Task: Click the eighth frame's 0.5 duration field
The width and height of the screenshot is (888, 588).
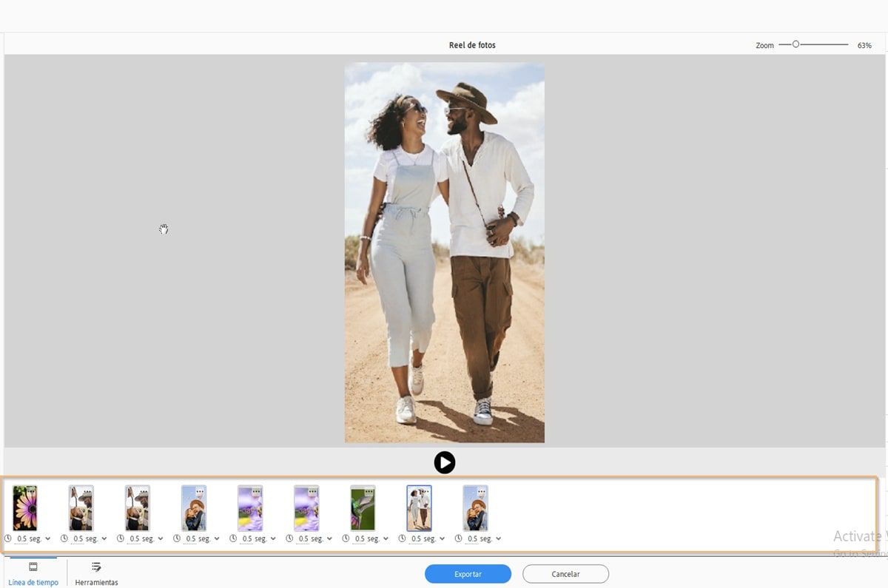Action: click(415, 539)
